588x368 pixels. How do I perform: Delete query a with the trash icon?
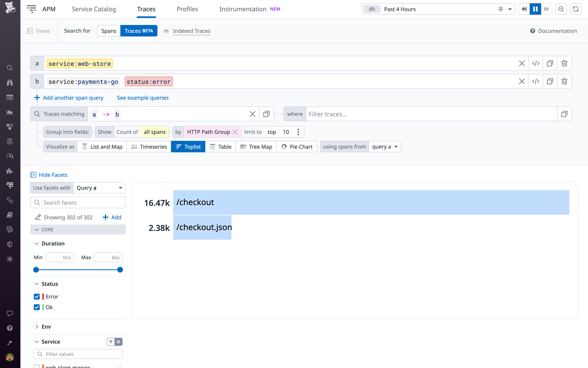(x=564, y=63)
